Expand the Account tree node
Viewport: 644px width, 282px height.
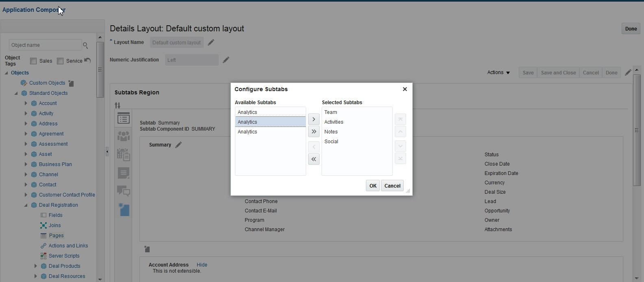coord(26,103)
